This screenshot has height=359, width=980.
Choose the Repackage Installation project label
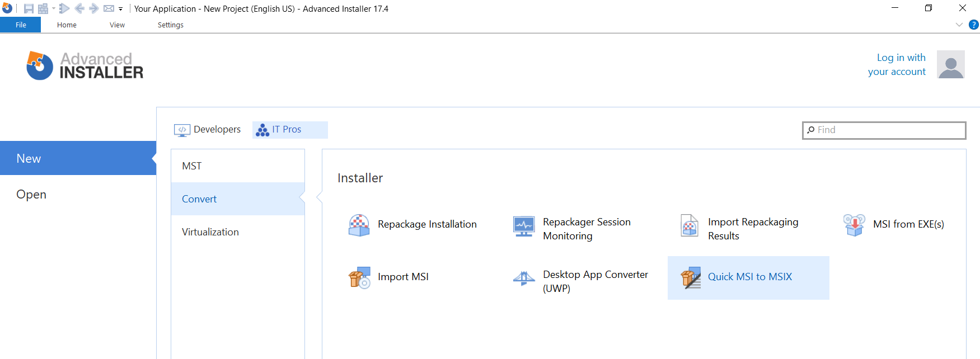tap(427, 224)
